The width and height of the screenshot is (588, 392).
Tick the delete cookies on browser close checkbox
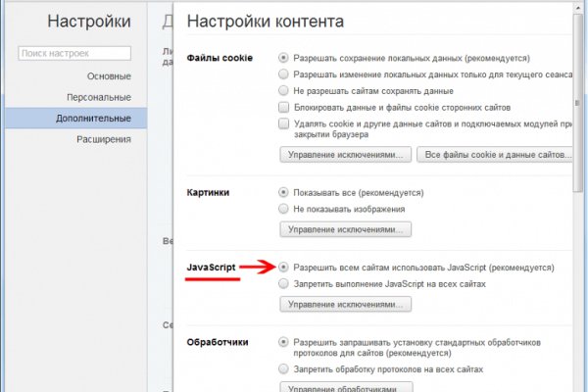pyautogui.click(x=284, y=123)
